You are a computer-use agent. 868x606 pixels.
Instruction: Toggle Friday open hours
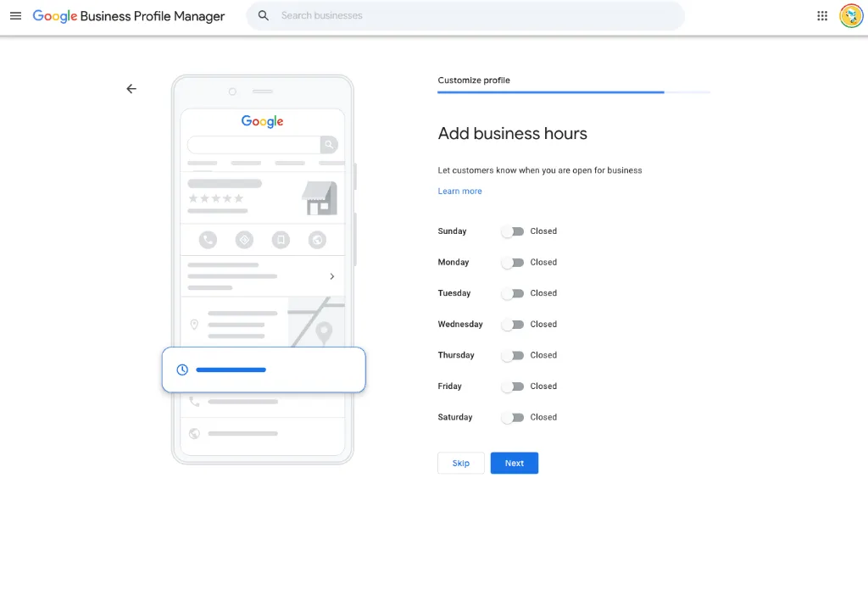click(513, 386)
